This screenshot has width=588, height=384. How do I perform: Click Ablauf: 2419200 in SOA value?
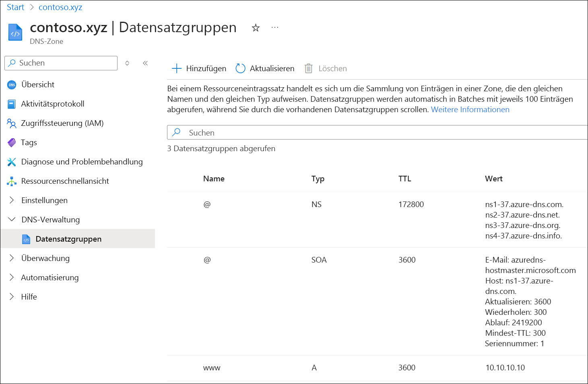pyautogui.click(x=513, y=323)
